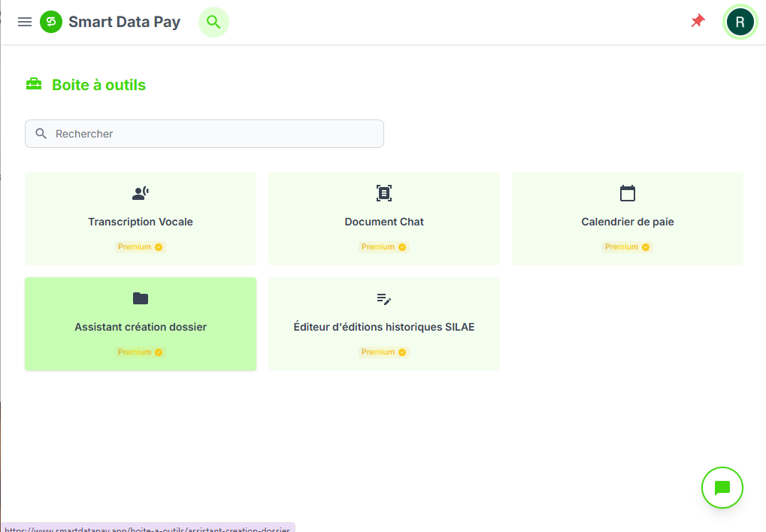Click inside the Rechercher search field
Viewport: 766px width, 532px height.
tap(218, 134)
